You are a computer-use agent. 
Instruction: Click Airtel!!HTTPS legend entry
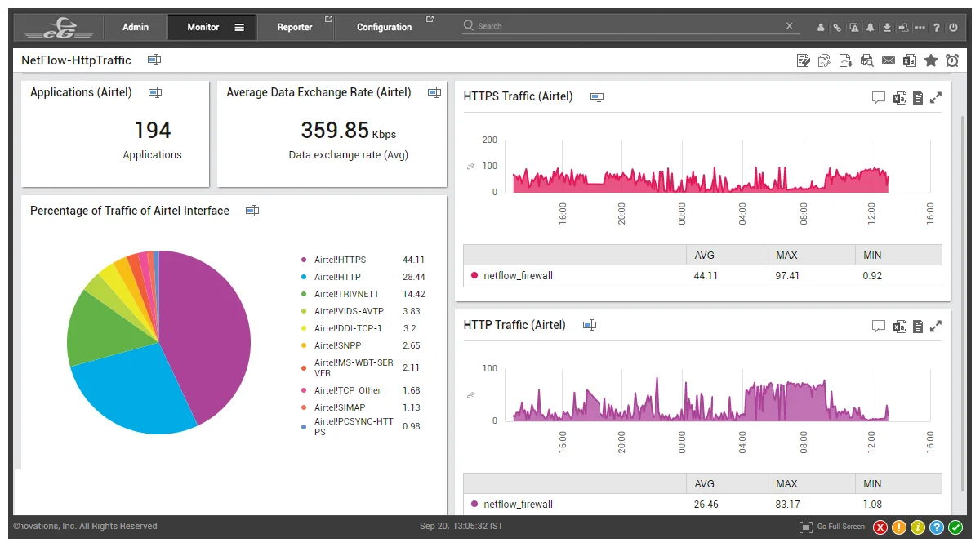click(340, 260)
